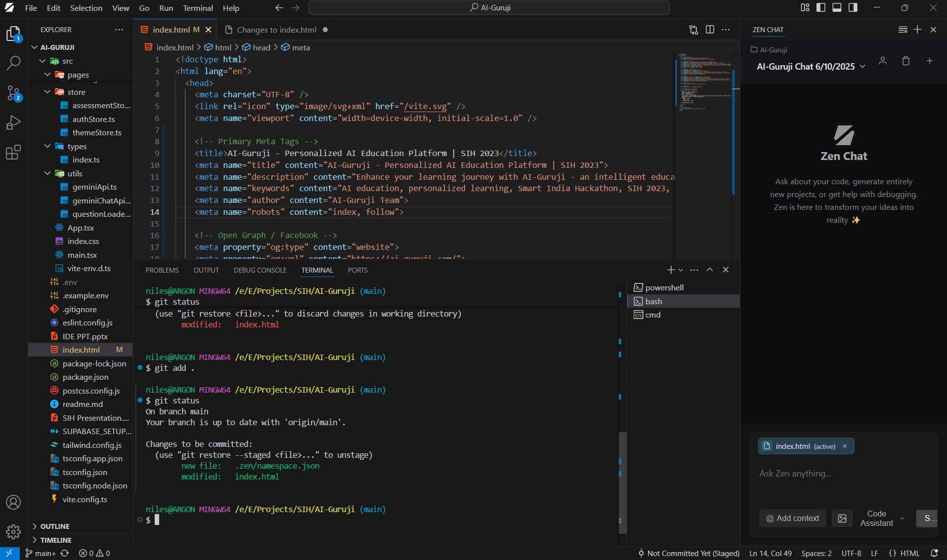Open the Accounts icon in activity bar

click(13, 502)
